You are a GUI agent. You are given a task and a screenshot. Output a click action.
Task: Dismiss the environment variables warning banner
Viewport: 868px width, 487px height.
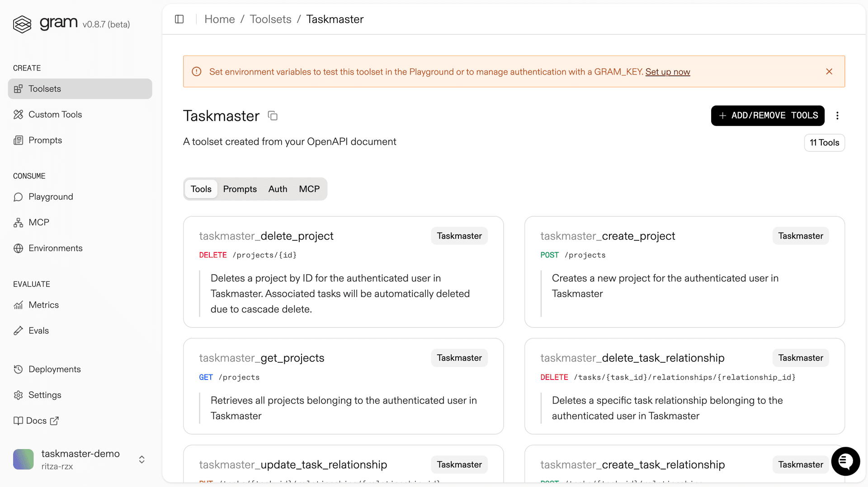click(x=829, y=71)
